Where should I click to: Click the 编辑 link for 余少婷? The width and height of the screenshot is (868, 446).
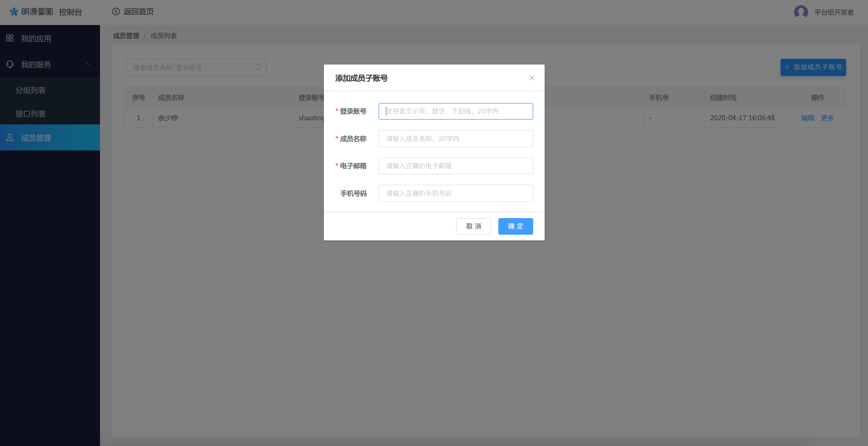tap(807, 118)
